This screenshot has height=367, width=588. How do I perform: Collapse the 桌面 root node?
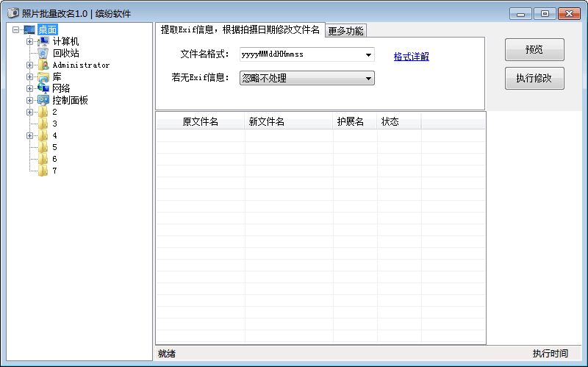tap(16, 29)
